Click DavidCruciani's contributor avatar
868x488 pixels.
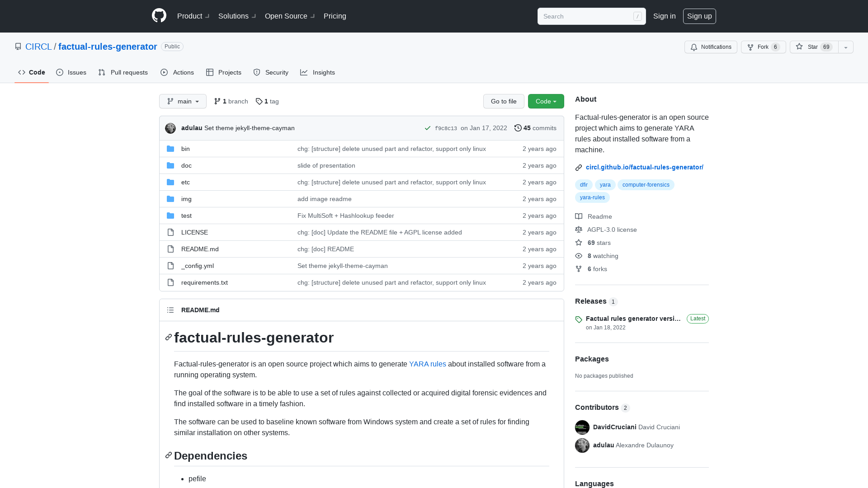click(x=582, y=427)
